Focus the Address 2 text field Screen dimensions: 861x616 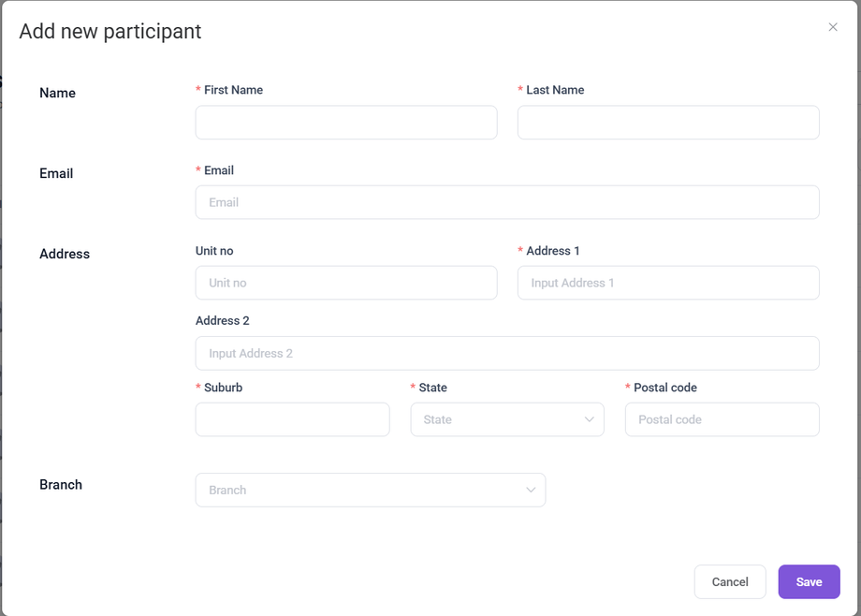tap(507, 353)
